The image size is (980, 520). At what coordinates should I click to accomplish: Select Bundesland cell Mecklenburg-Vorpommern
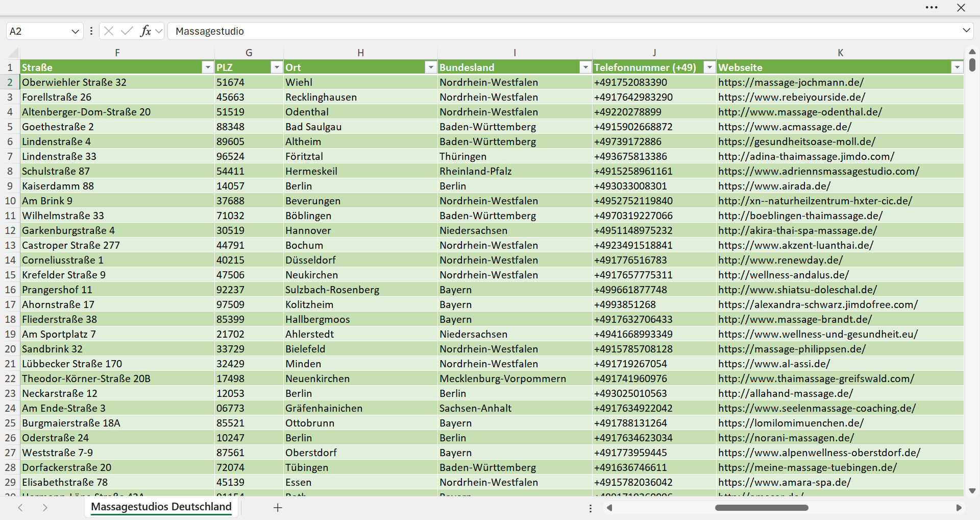tap(515, 379)
